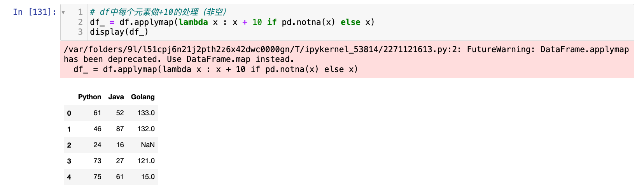The width and height of the screenshot is (644, 190).
Task: Select row index 2 in the table
Action: [x=69, y=145]
